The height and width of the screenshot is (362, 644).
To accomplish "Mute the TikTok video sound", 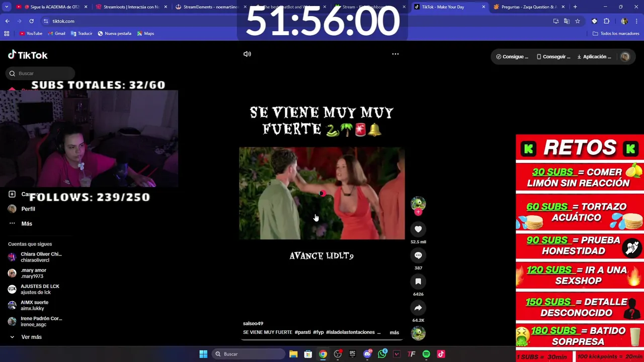I will point(247,54).
